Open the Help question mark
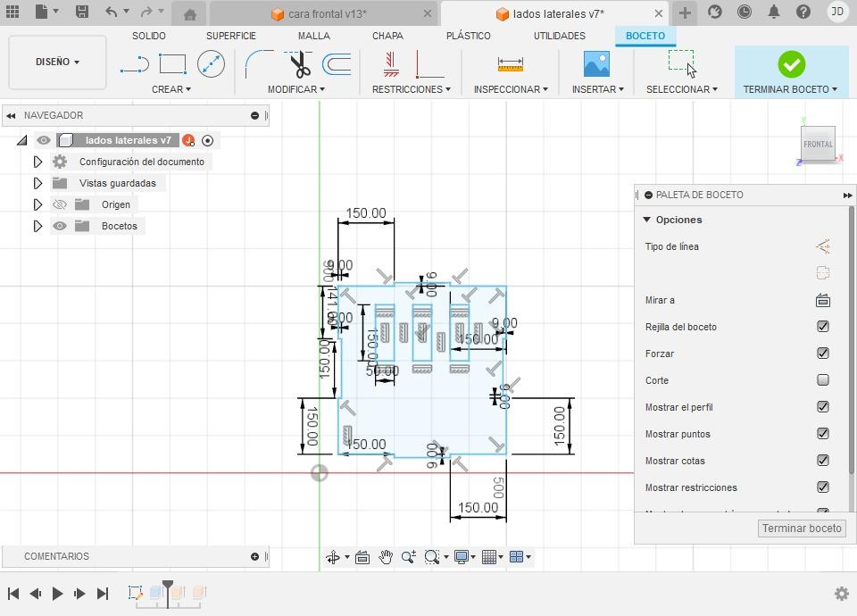 803,12
